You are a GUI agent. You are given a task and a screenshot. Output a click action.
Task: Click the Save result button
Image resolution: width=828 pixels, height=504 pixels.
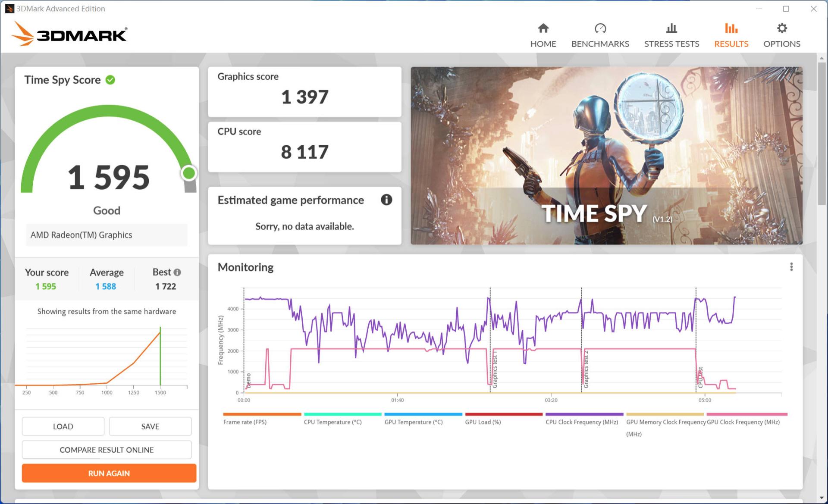pos(150,426)
